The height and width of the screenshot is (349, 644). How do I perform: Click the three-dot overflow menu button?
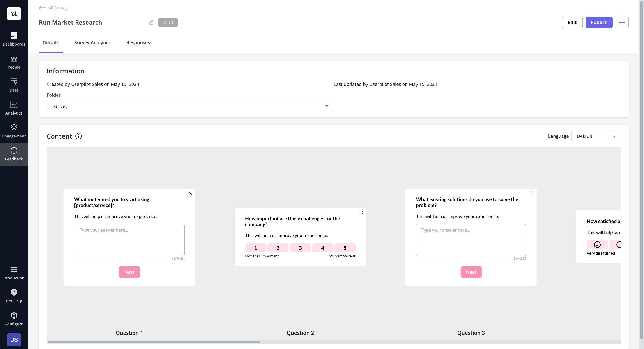[x=622, y=22]
